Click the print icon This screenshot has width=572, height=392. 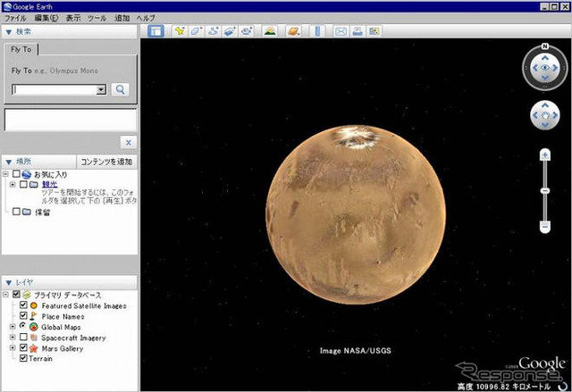click(357, 31)
